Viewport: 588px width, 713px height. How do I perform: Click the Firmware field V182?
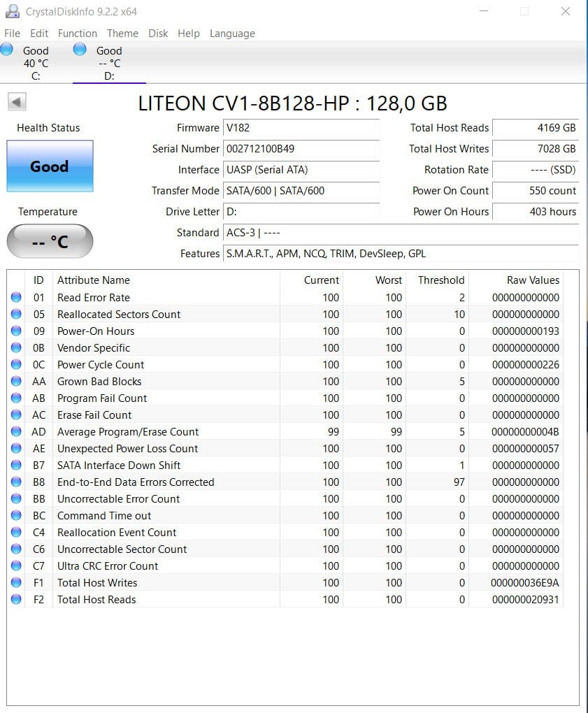point(301,128)
